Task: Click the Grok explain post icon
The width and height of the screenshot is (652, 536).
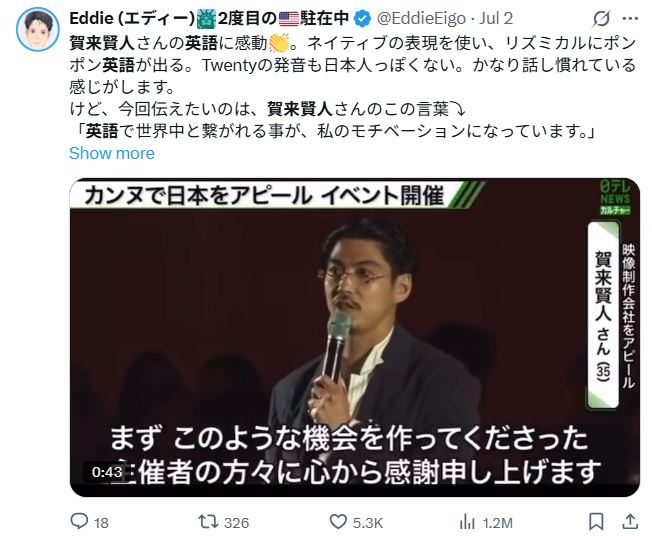Action: (601, 18)
